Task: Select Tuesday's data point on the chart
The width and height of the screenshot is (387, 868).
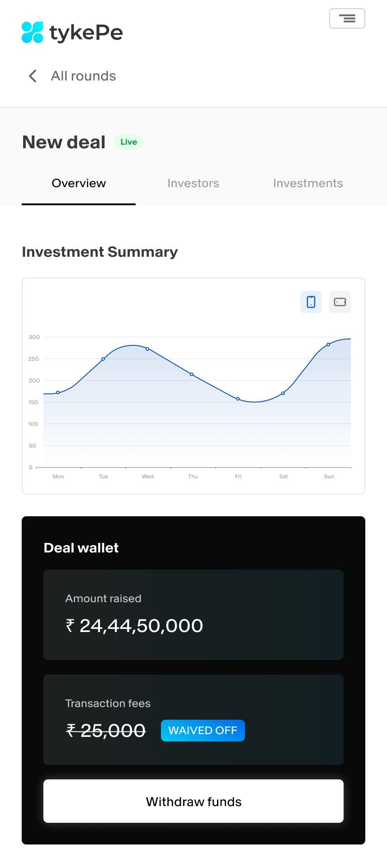Action: [x=103, y=359]
